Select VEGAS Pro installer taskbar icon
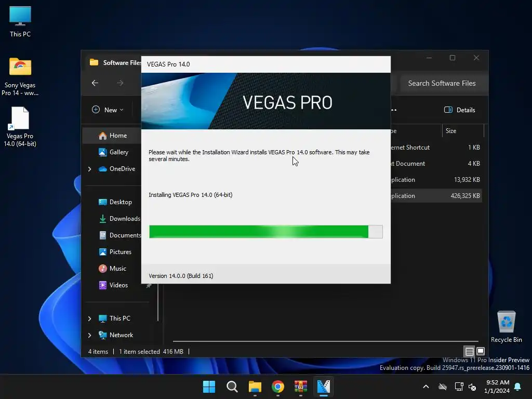Screen dimensions: 532x399 coord(323,387)
